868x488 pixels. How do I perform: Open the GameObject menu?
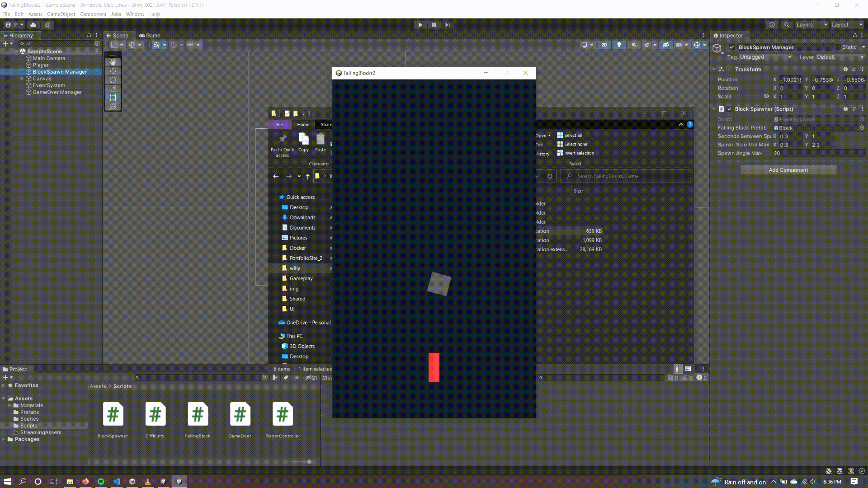[61, 14]
